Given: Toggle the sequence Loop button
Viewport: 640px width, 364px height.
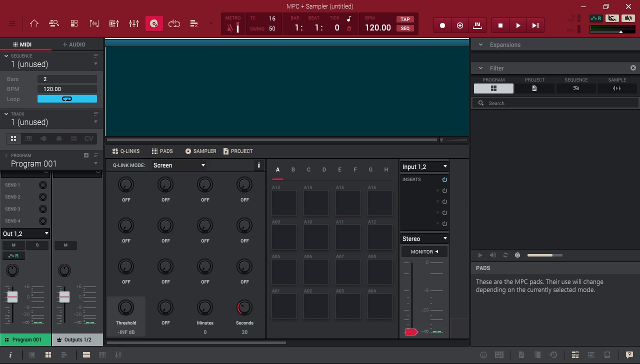Looking at the screenshot, I should pos(67,99).
